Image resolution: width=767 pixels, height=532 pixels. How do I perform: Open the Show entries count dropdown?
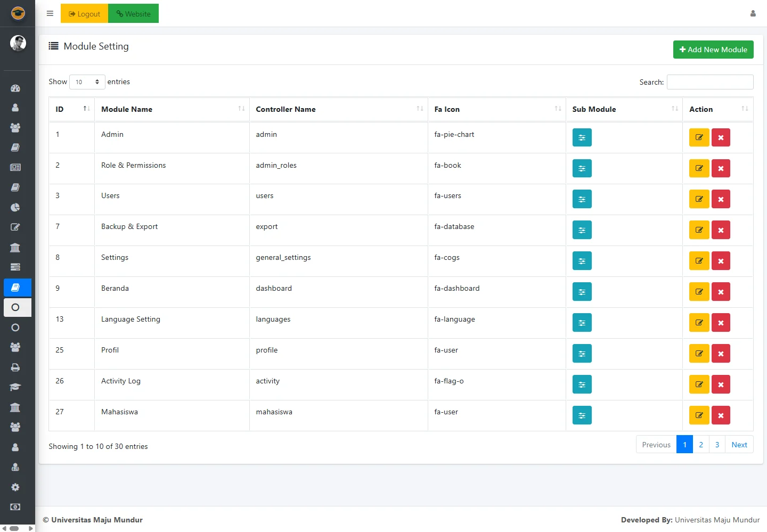(x=87, y=82)
